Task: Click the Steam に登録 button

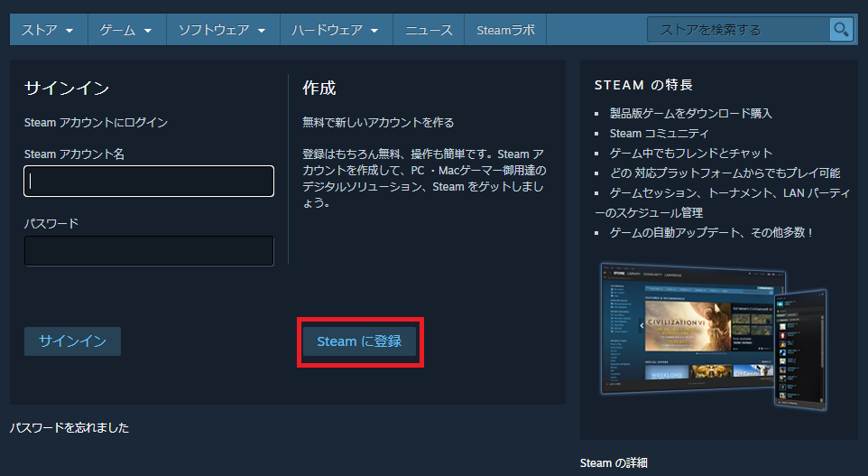Action: coord(359,341)
